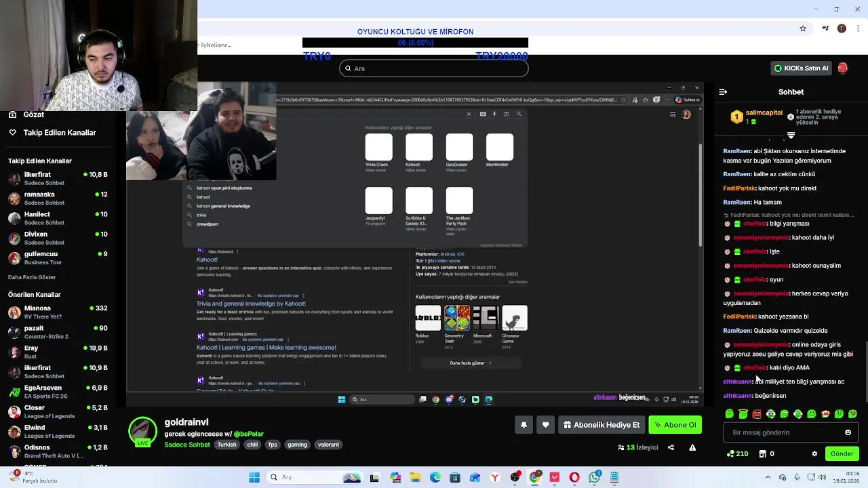Click the taskbar clock showing 00:16

848,477
